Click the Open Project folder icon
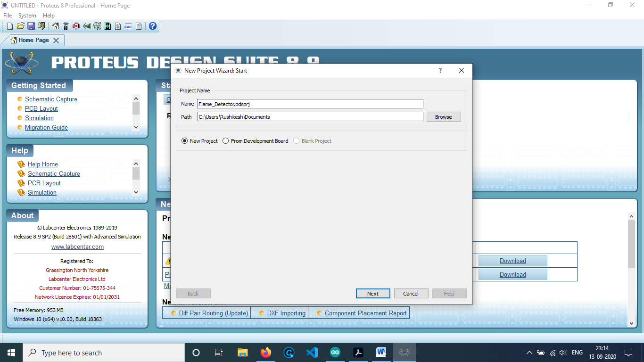Screen dimensions: 644x362 click(x=20, y=26)
